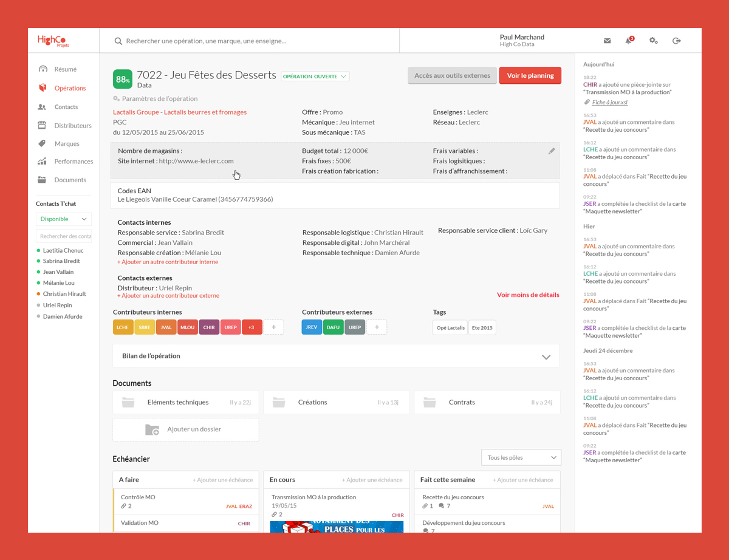Open the Tous les pôles filter dropdown
The height and width of the screenshot is (560, 729).
point(521,457)
